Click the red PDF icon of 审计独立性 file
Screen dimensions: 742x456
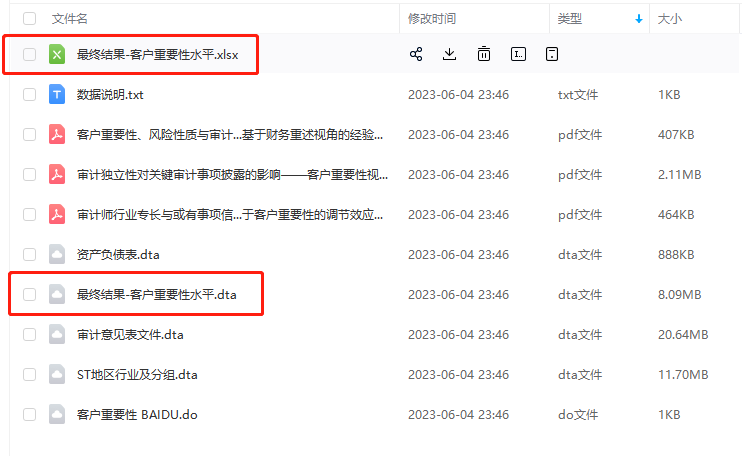tap(57, 175)
